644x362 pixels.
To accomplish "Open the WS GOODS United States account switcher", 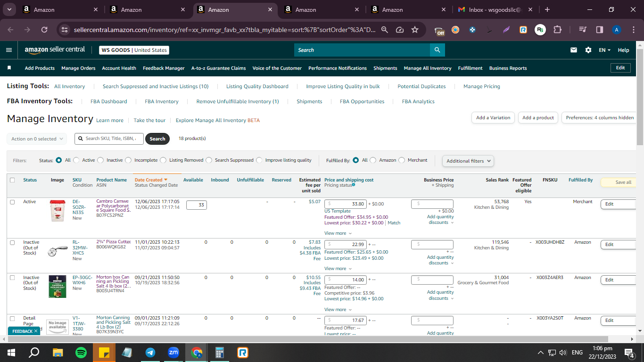I will pos(134,50).
